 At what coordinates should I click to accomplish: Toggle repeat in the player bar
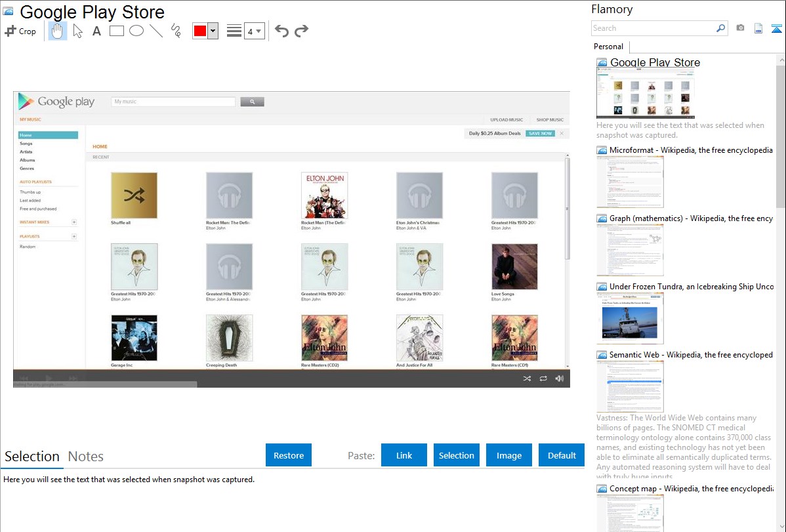543,379
